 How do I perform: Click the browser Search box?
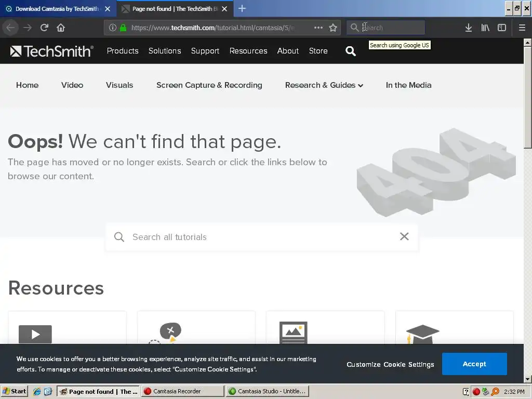385,28
